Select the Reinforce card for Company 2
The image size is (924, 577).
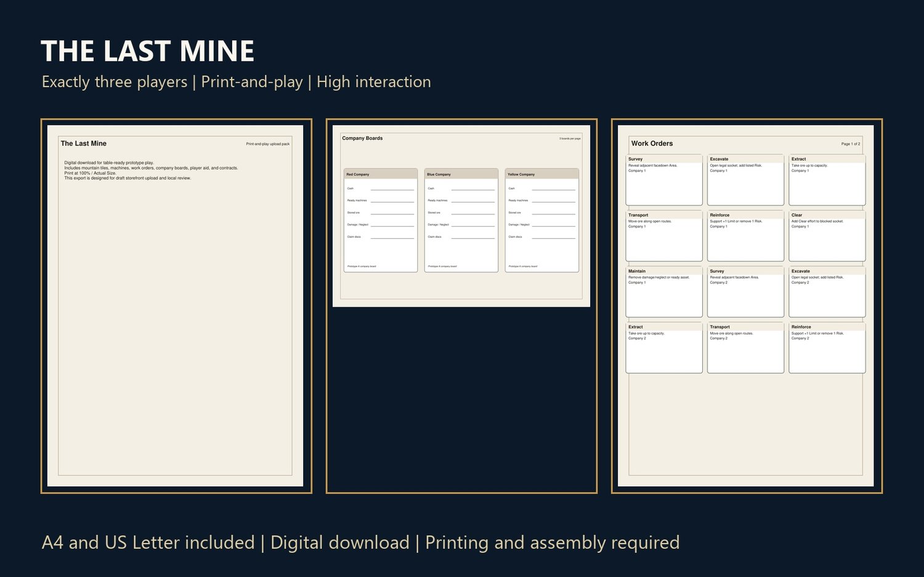pyautogui.click(x=827, y=348)
